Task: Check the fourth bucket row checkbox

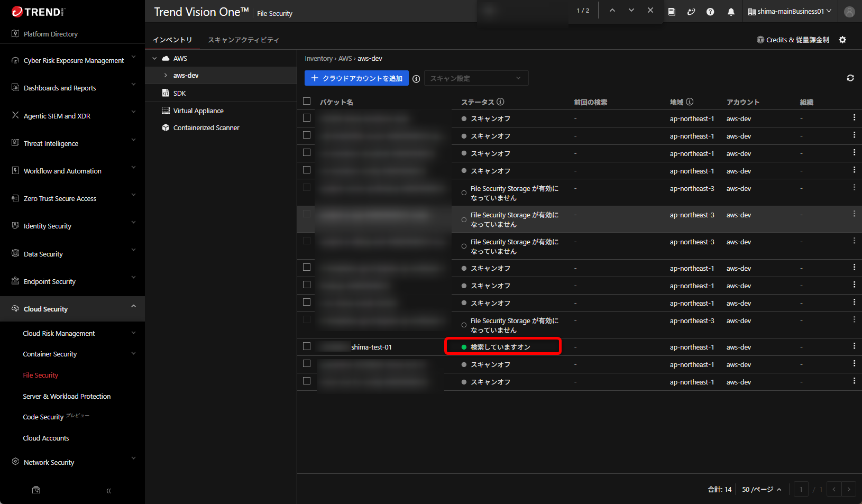Action: [307, 170]
